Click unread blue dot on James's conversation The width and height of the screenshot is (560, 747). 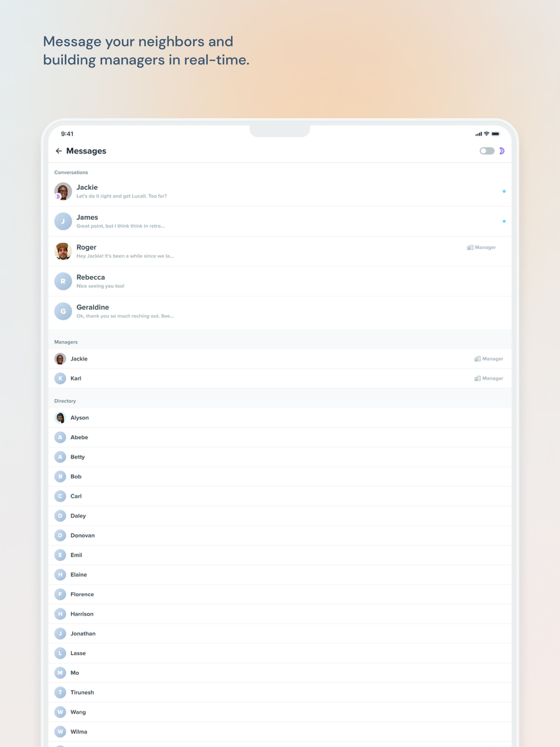504,221
